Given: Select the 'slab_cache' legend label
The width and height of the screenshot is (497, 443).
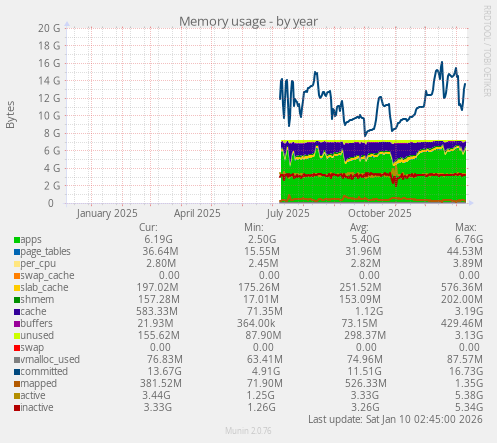Looking at the screenshot, I should 44,287.
